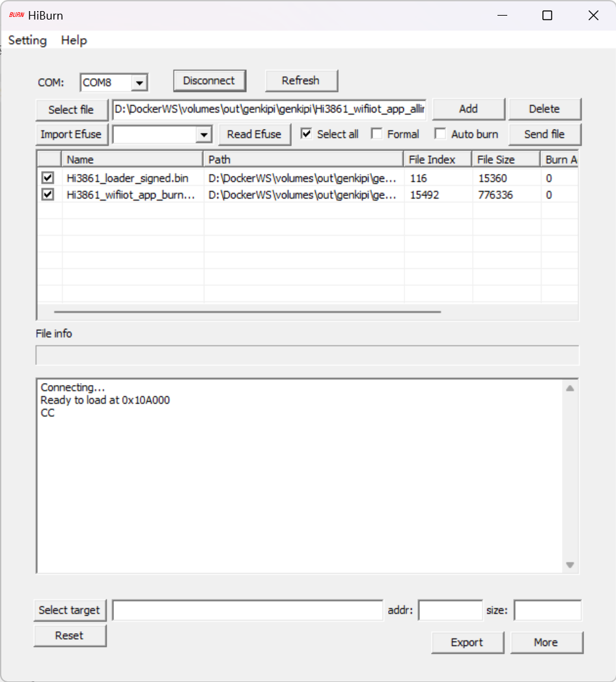The height and width of the screenshot is (682, 616).
Task: Click Import Efuse button
Action: coord(71,134)
